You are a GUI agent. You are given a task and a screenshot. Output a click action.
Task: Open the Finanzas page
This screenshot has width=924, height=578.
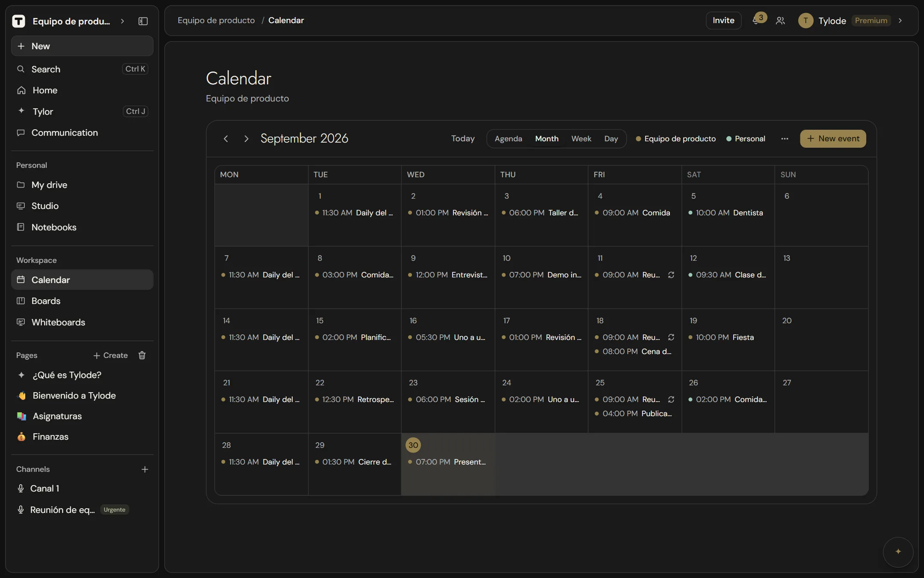tap(82, 437)
